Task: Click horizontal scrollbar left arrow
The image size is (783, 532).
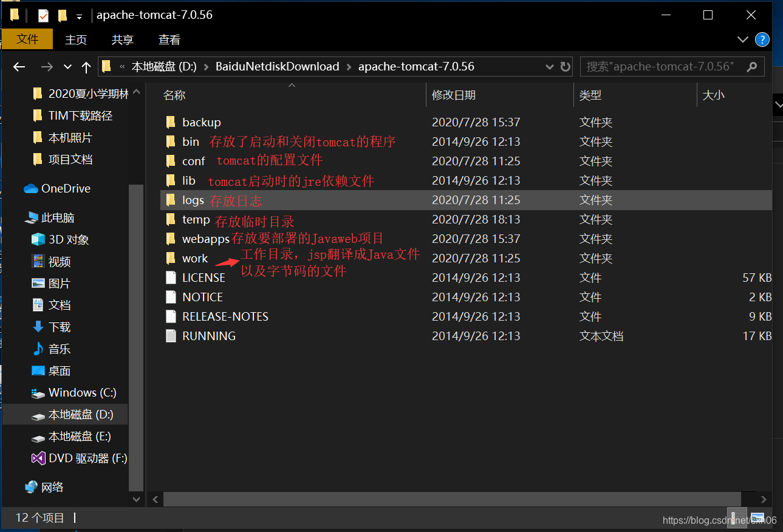Action: click(156, 499)
